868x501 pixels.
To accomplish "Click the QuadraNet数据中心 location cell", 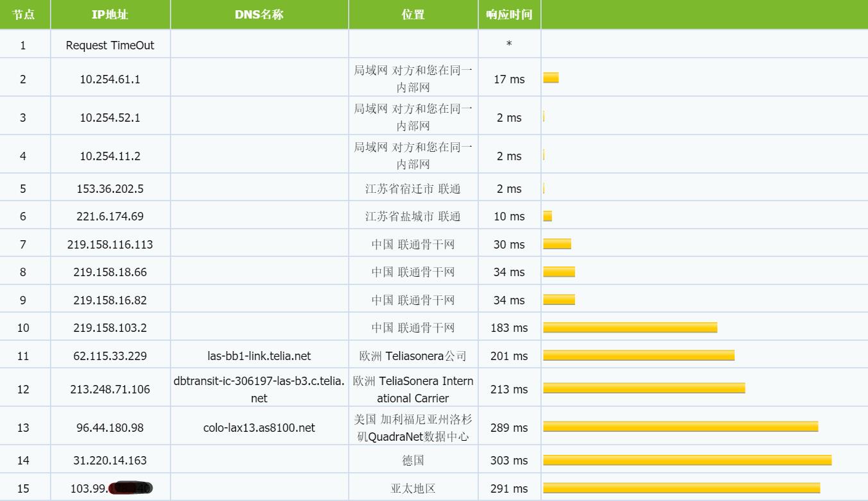I will click(x=413, y=428).
